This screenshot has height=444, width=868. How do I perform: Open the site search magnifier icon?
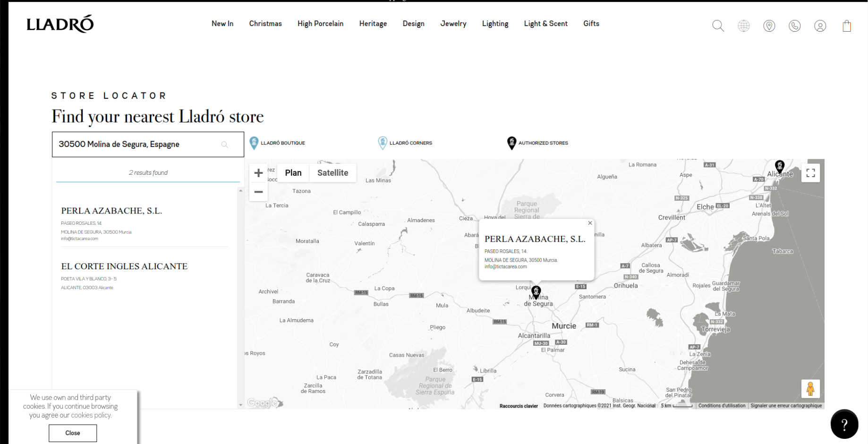718,26
